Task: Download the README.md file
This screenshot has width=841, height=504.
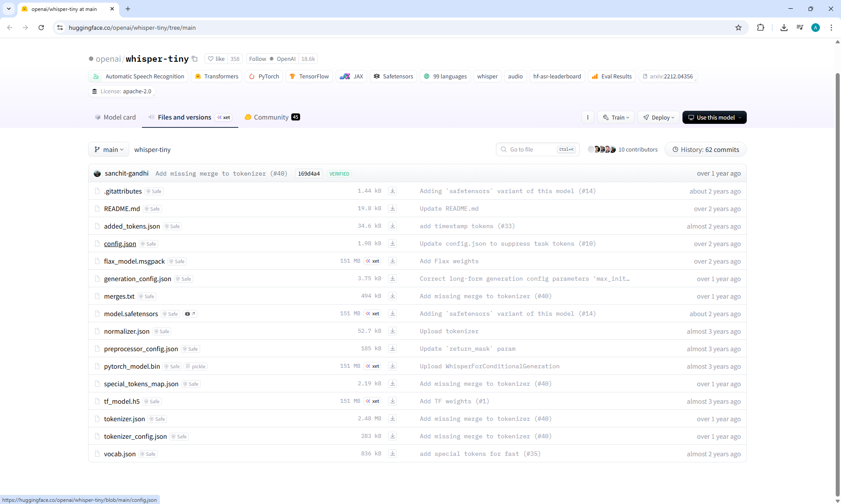Action: click(x=392, y=208)
